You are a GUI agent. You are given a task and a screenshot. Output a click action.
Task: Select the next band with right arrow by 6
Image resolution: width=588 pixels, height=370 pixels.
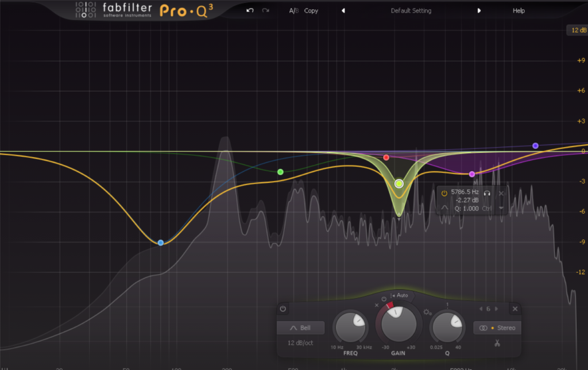pyautogui.click(x=497, y=309)
